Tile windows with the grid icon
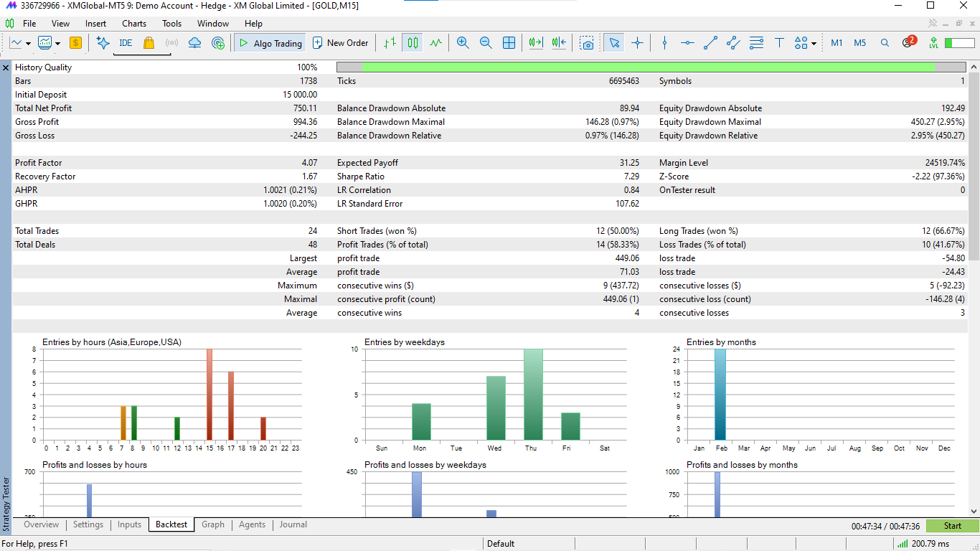 click(509, 43)
